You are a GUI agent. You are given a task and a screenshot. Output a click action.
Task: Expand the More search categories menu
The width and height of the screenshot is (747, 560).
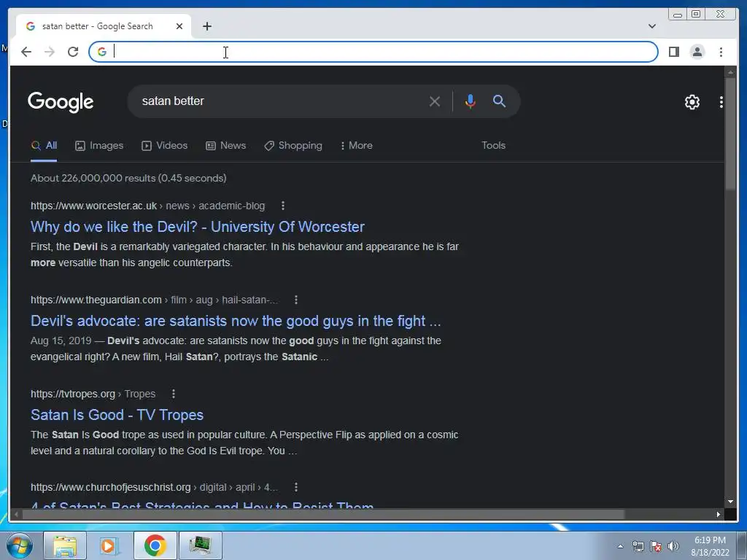coord(356,146)
